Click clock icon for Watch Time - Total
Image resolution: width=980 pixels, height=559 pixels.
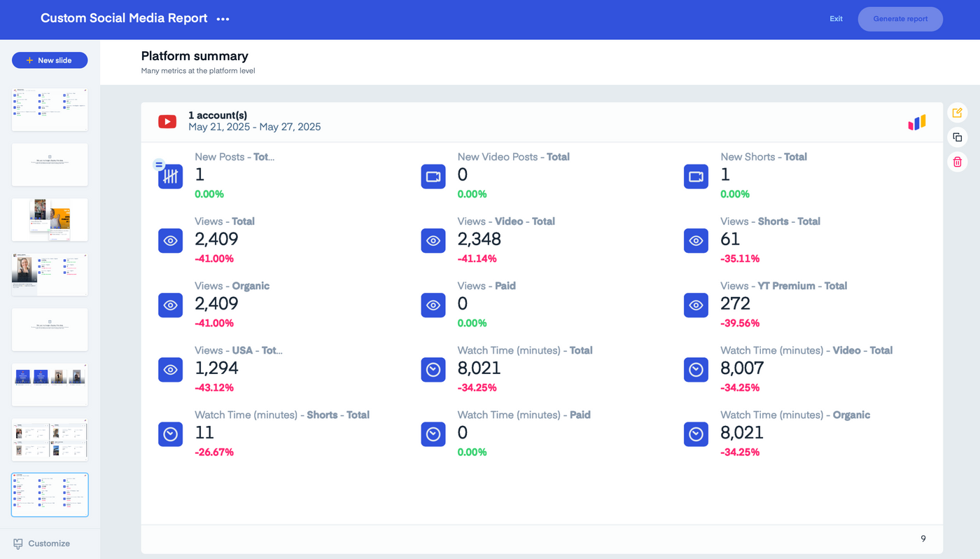point(433,370)
